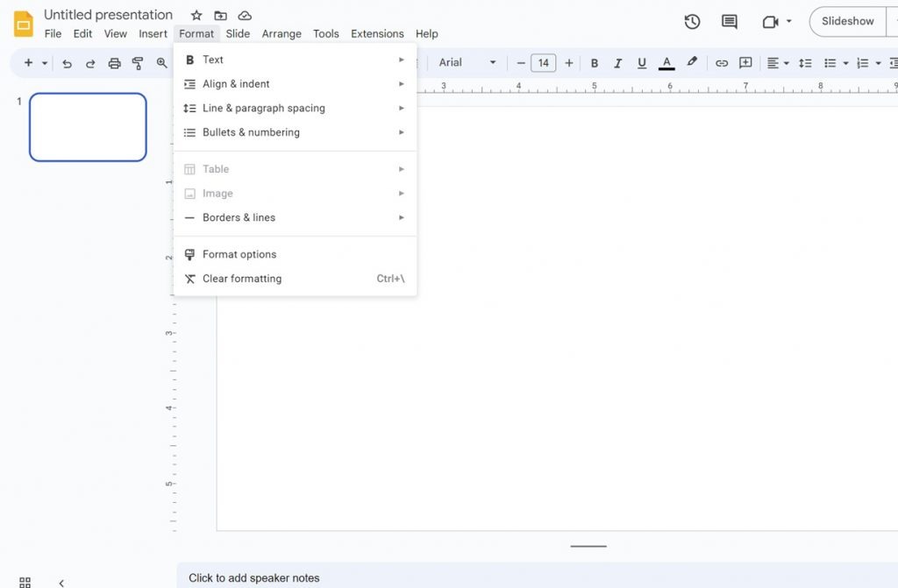The width and height of the screenshot is (898, 588).
Task: Select slide 1 thumbnail
Action: pos(88,127)
